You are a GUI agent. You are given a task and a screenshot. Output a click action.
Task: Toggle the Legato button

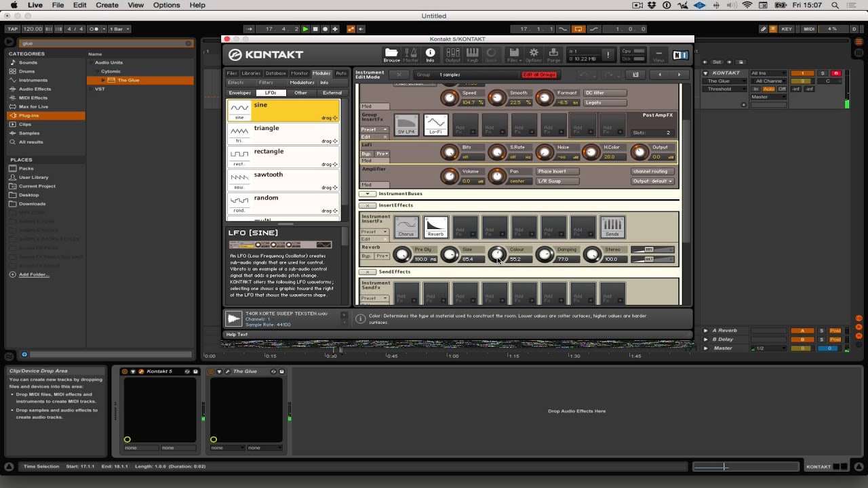pos(605,102)
